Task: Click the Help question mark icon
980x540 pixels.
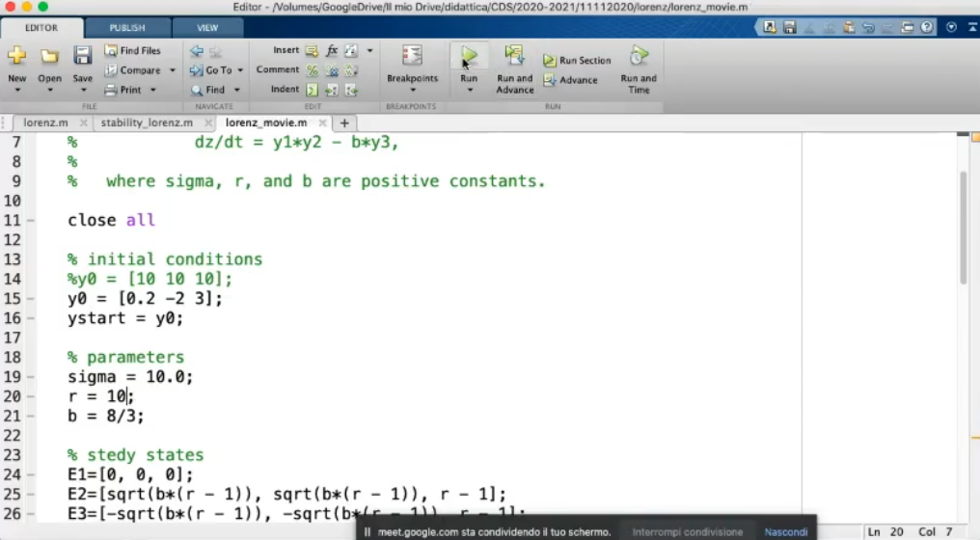Action: click(927, 27)
